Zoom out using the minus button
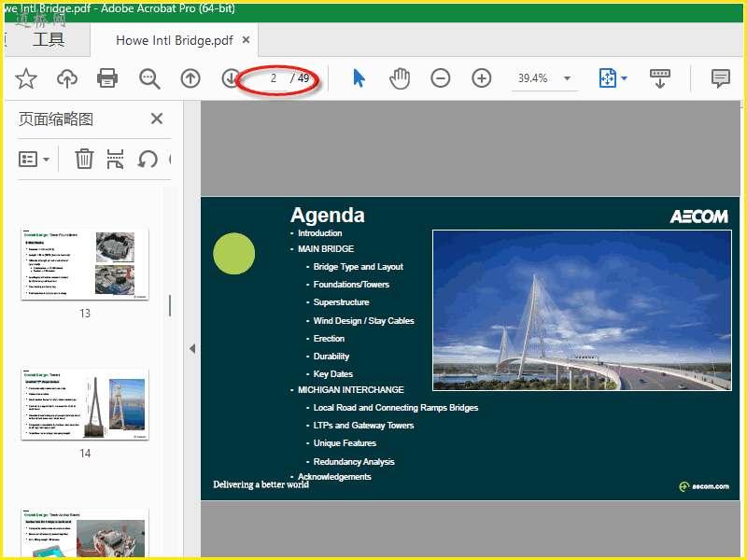747x560 pixels. click(441, 78)
